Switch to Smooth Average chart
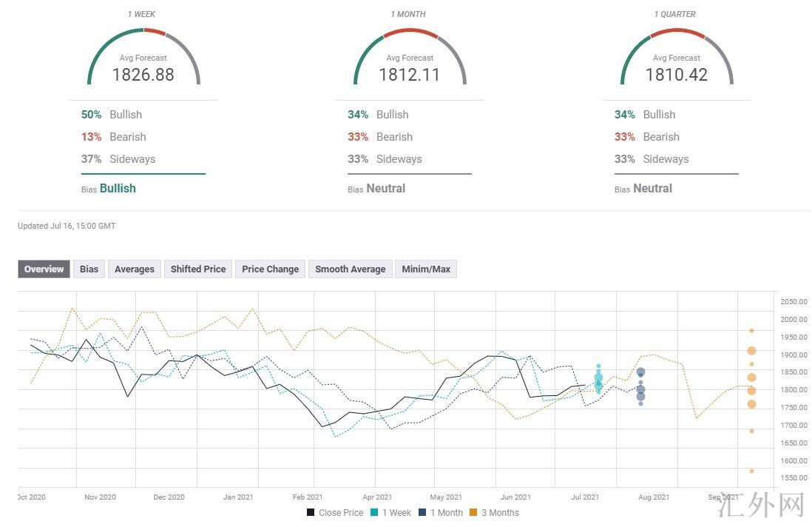The image size is (812, 527). click(x=350, y=269)
